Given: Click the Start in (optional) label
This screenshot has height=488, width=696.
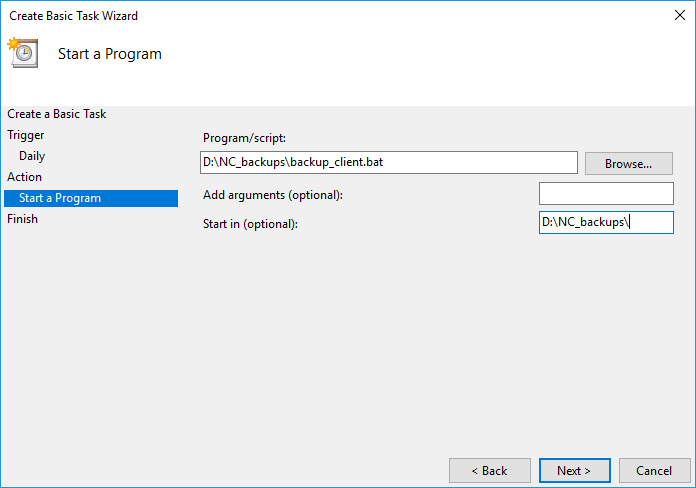Looking at the screenshot, I should [250, 224].
